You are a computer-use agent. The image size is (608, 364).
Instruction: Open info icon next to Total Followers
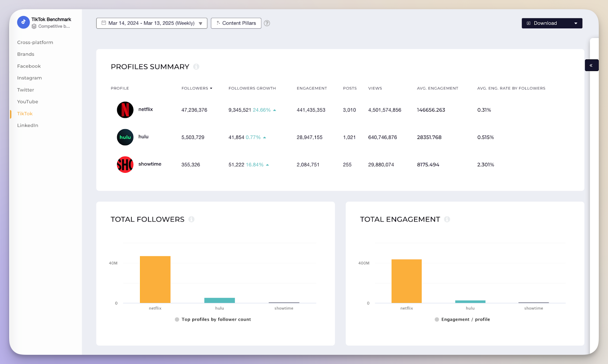tap(191, 219)
